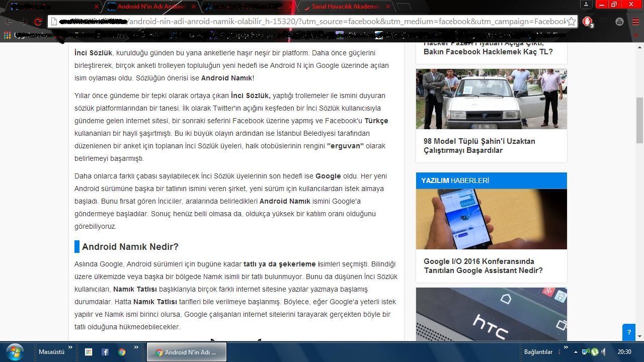Open a new tab button
Image resolution: width=644 pixels, height=362 pixels.
[404, 7]
